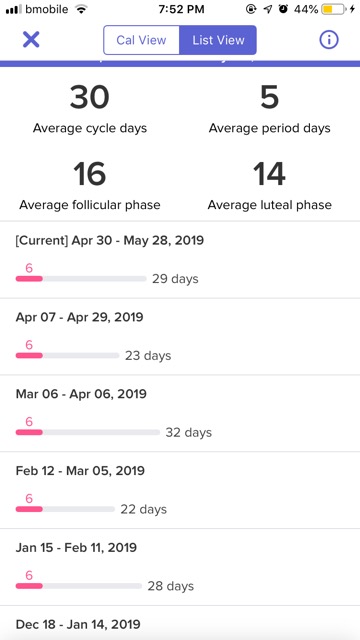Image resolution: width=360 pixels, height=640 pixels.
Task: Tap the 29 days cycle progress bar
Action: 81,279
